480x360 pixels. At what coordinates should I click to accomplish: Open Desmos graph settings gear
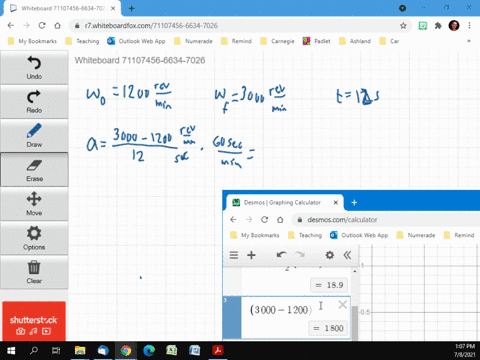tap(330, 255)
